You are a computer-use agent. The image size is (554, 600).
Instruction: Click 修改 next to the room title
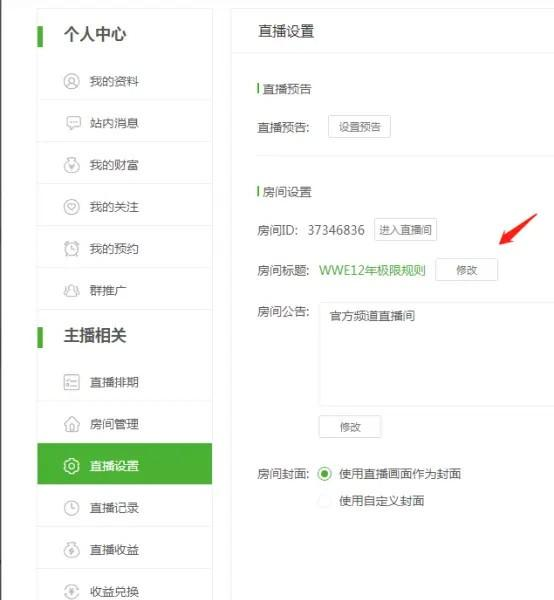(x=466, y=270)
